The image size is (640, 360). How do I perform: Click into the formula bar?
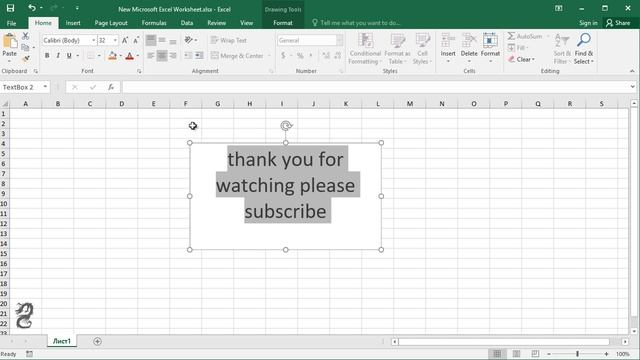[376, 87]
